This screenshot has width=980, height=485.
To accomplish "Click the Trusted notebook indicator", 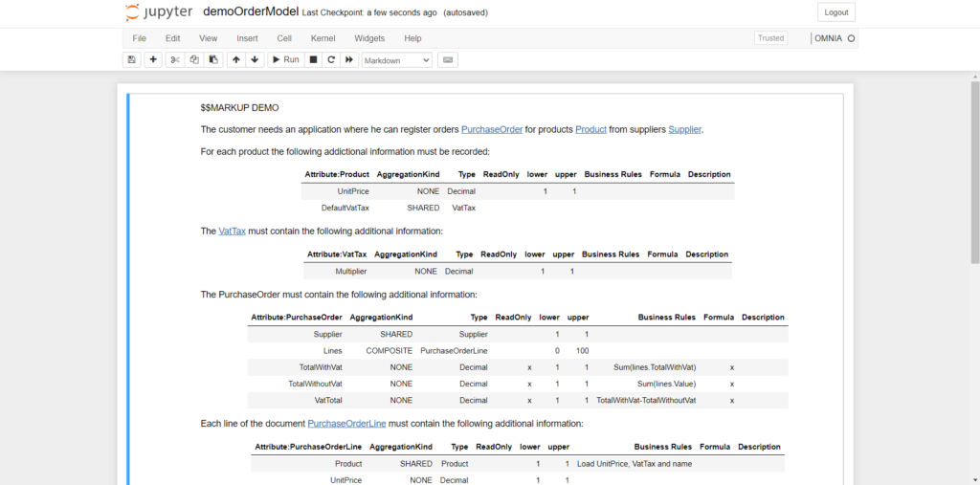I will [770, 38].
